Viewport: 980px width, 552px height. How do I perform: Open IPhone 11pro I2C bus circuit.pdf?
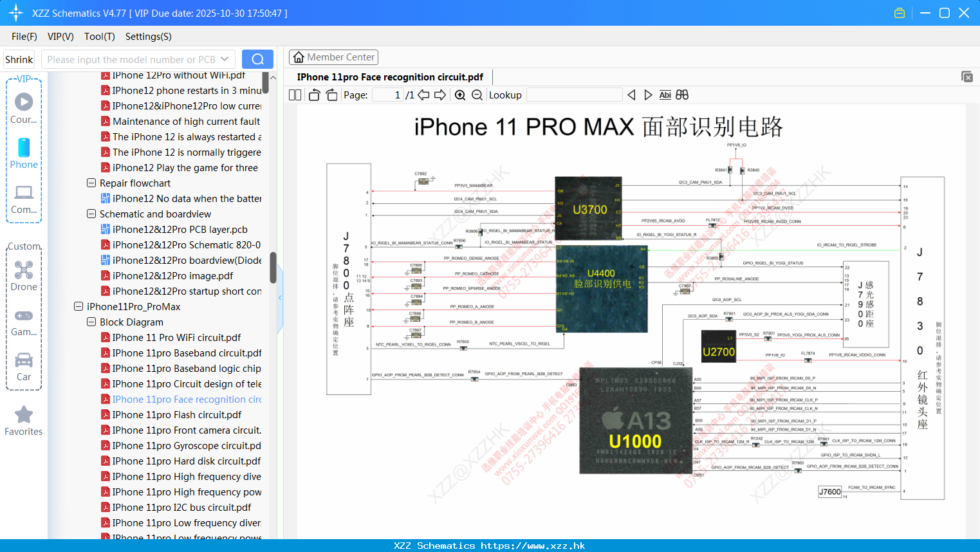tap(182, 508)
